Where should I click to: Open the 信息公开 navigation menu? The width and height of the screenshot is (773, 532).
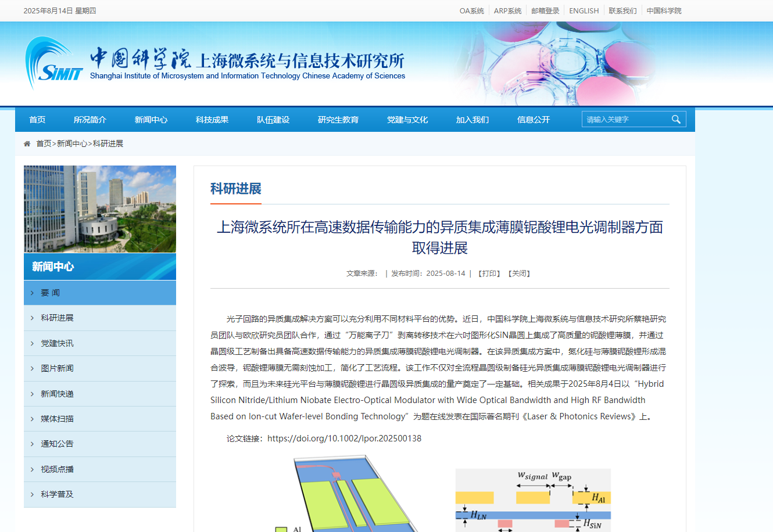534,120
